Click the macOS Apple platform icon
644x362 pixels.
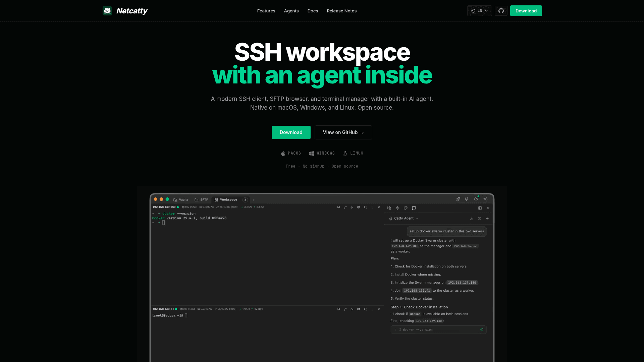pyautogui.click(x=283, y=153)
